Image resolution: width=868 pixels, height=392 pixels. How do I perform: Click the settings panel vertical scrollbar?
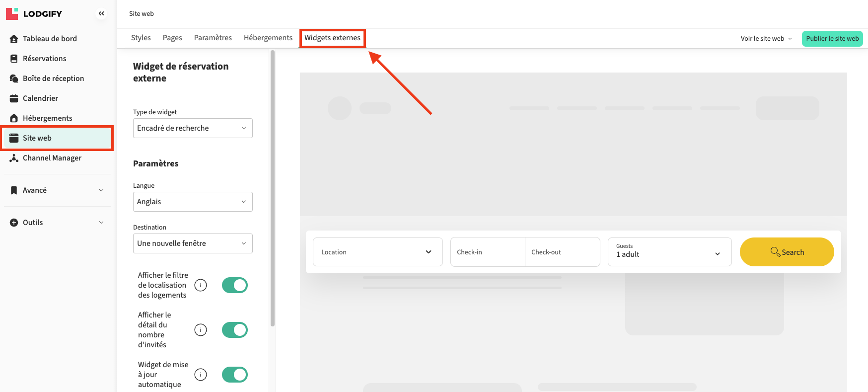pyautogui.click(x=272, y=189)
